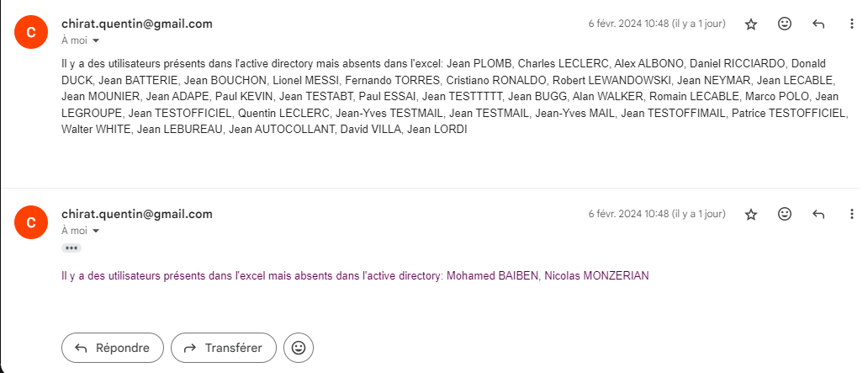Expand recipient details of second email
Image resolution: width=868 pixels, height=373 pixels.
coord(95,231)
